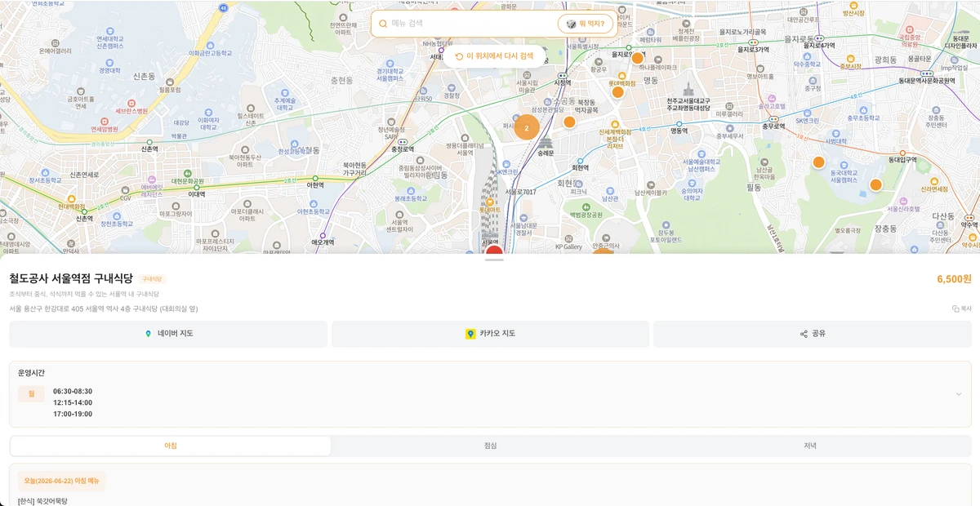Open the location in 네이버 지도
The image size is (980, 506).
click(x=168, y=334)
